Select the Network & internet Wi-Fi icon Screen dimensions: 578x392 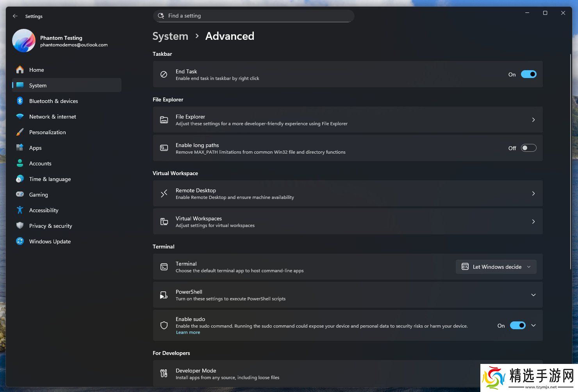pos(20,117)
